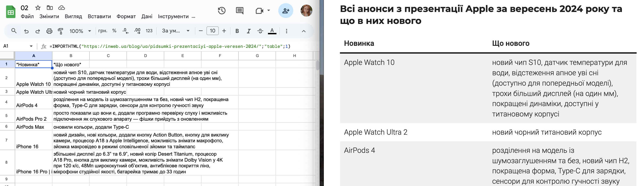Select cell оновили кольори, додали Type-C
The width and height of the screenshot is (644, 186).
[91, 127]
